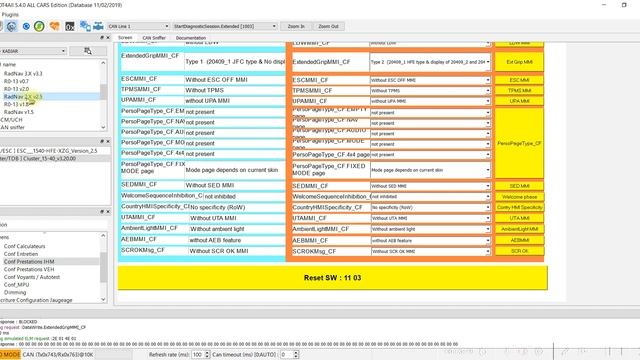The width and height of the screenshot is (640, 360).
Task: Click the blue connected-devices toolbar icon
Action: tap(85, 26)
